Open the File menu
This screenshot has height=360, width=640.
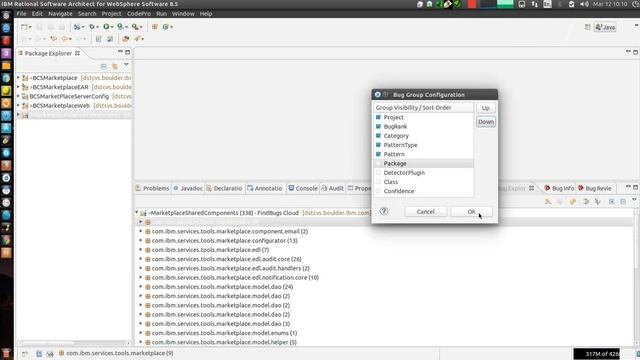21,13
